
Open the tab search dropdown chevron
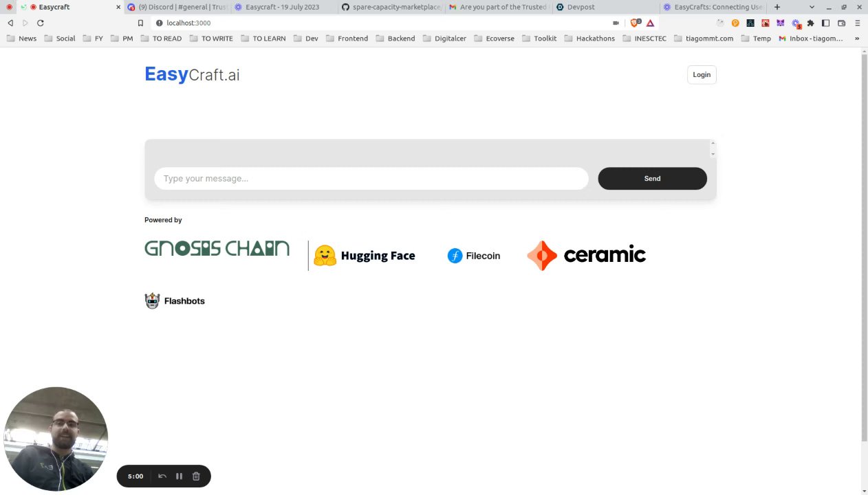pos(812,7)
